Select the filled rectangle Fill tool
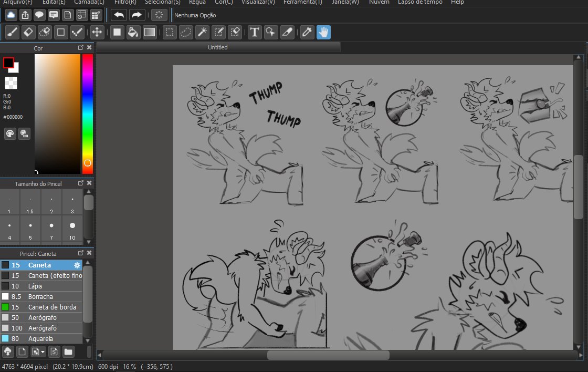Image resolution: width=588 pixels, height=372 pixels. [x=117, y=32]
